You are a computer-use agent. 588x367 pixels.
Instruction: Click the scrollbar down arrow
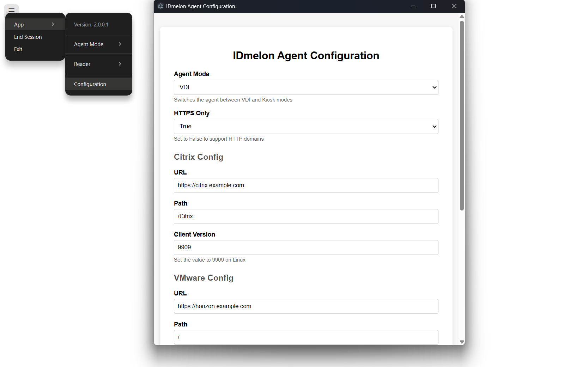point(462,342)
